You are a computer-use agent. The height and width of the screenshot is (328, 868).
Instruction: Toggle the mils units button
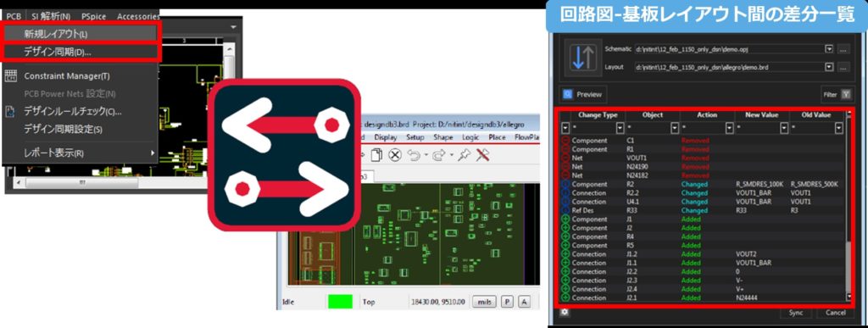tap(484, 302)
